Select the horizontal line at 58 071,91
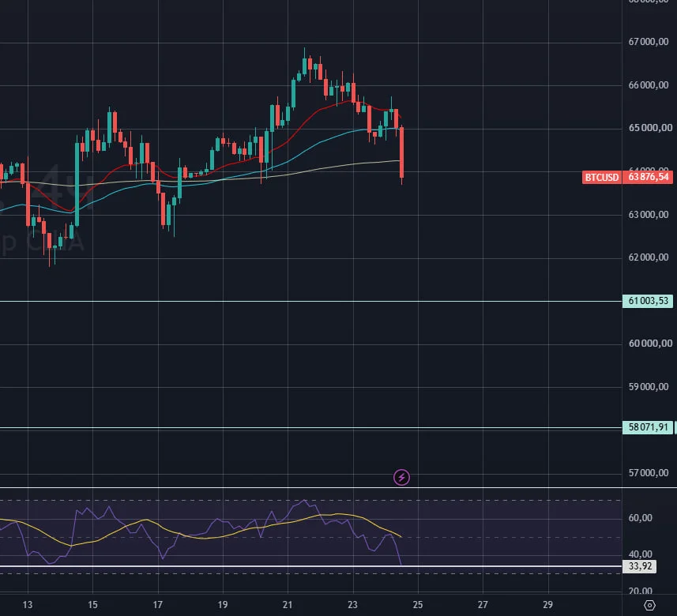The image size is (677, 616). pos(311,428)
